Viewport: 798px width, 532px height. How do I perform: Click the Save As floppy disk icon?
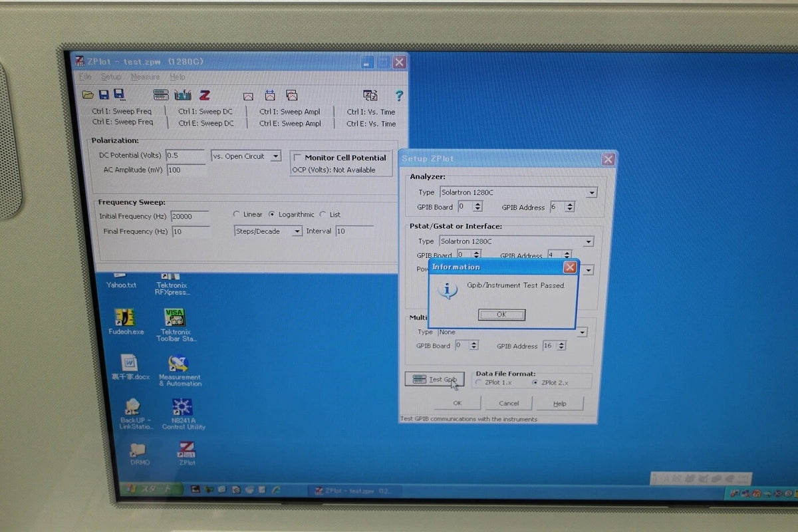coord(120,95)
